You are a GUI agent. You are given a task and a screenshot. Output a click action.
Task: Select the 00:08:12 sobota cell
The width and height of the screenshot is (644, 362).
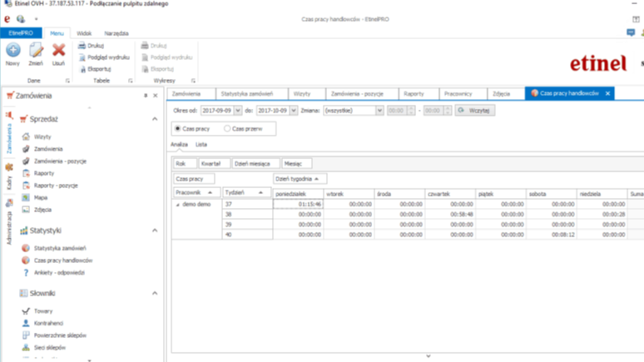click(x=551, y=235)
